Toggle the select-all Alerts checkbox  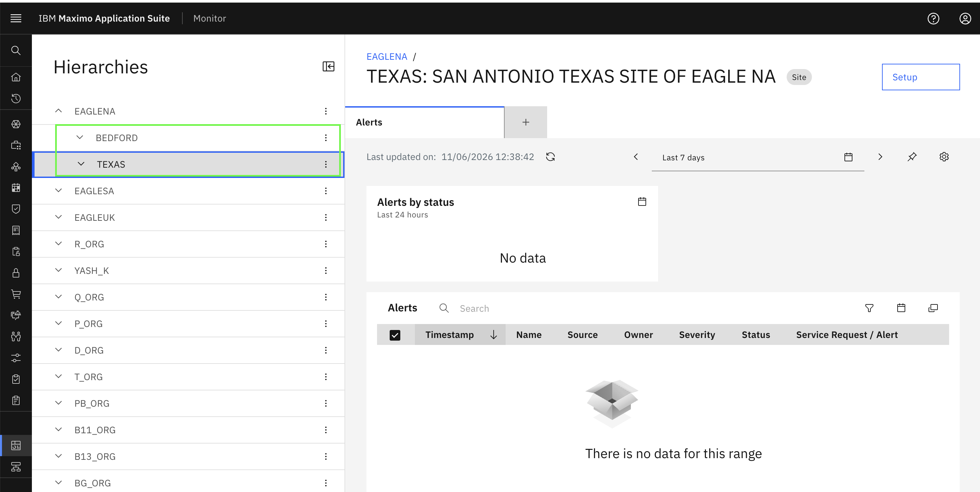pos(395,335)
